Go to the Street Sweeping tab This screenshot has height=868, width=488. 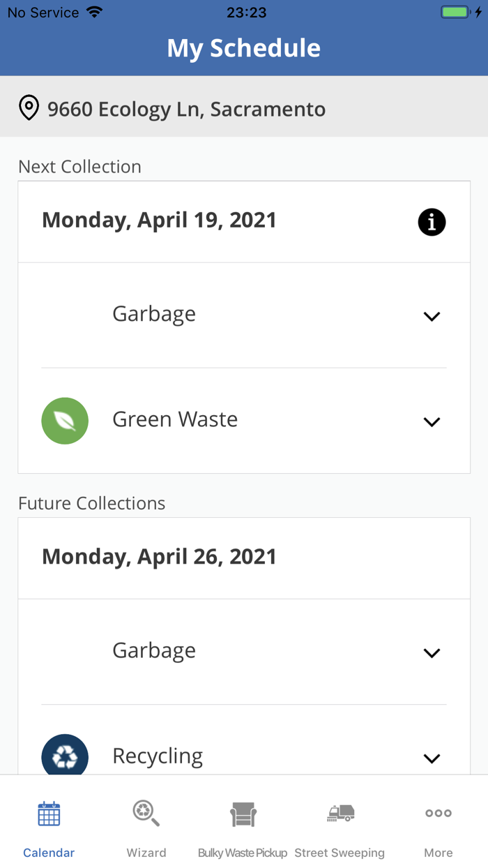[340, 827]
